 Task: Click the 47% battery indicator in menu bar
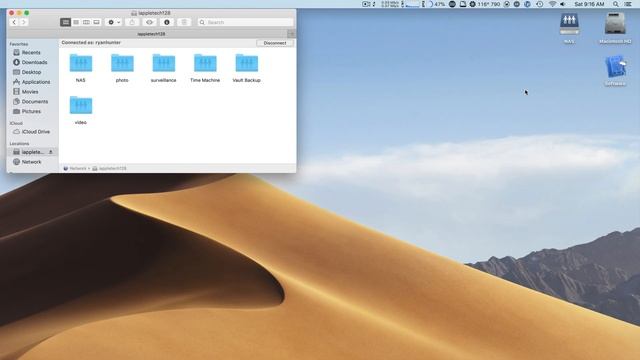click(x=436, y=4)
